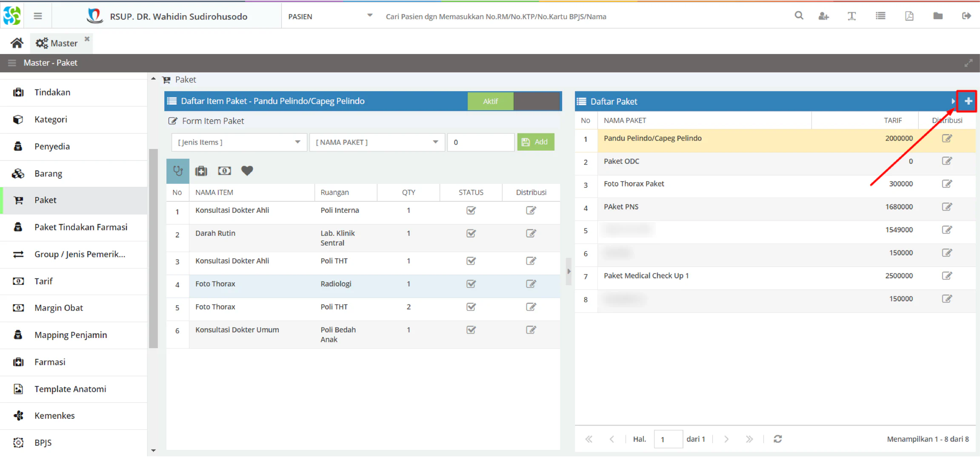The height and width of the screenshot is (458, 980).
Task: Toggle the Aktif switch for the paket
Action: 513,101
